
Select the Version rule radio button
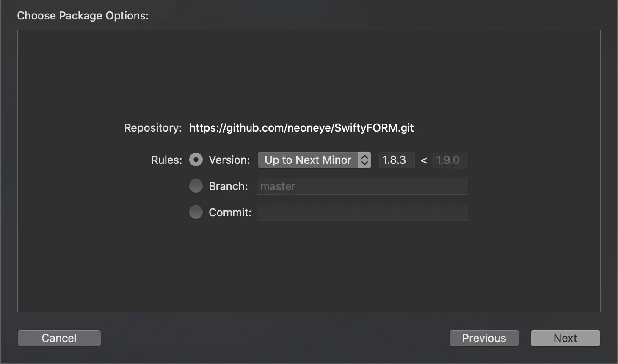(196, 160)
